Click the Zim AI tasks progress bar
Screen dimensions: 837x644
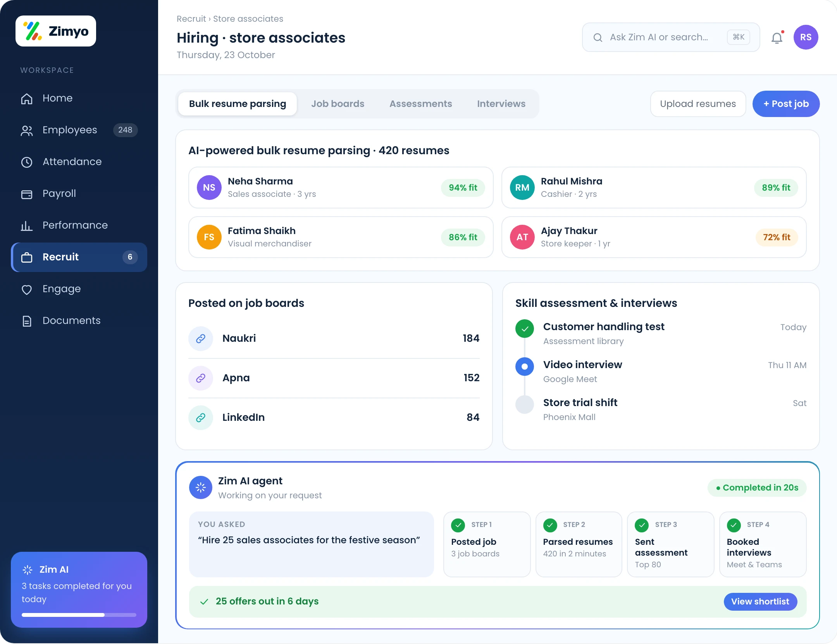tap(79, 615)
